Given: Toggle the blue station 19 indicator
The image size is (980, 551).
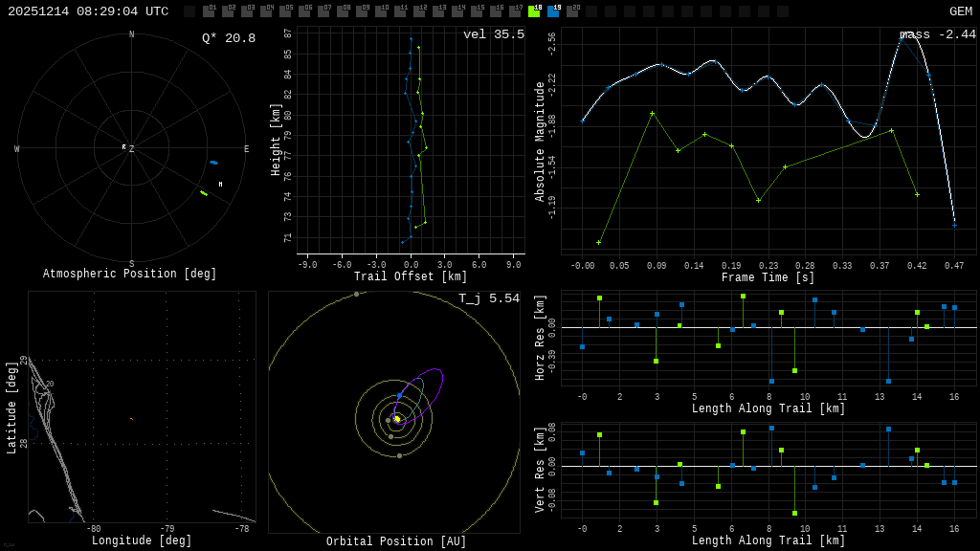Looking at the screenshot, I should [x=553, y=11].
